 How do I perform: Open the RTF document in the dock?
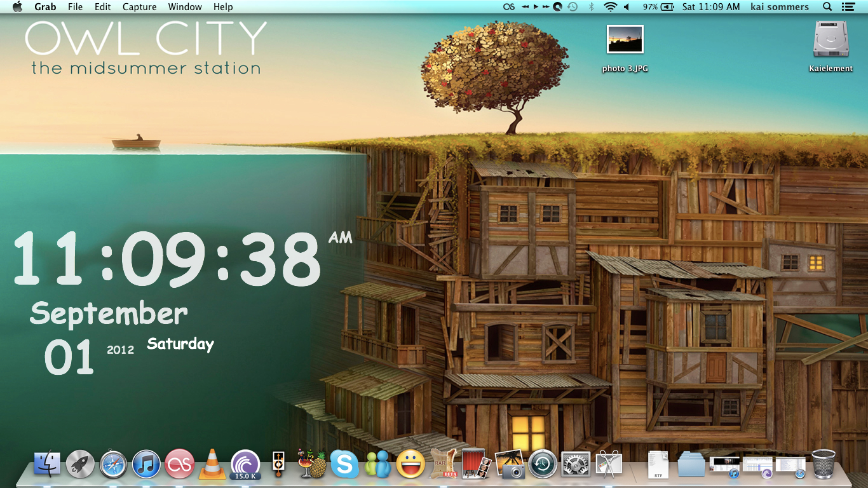pos(658,464)
